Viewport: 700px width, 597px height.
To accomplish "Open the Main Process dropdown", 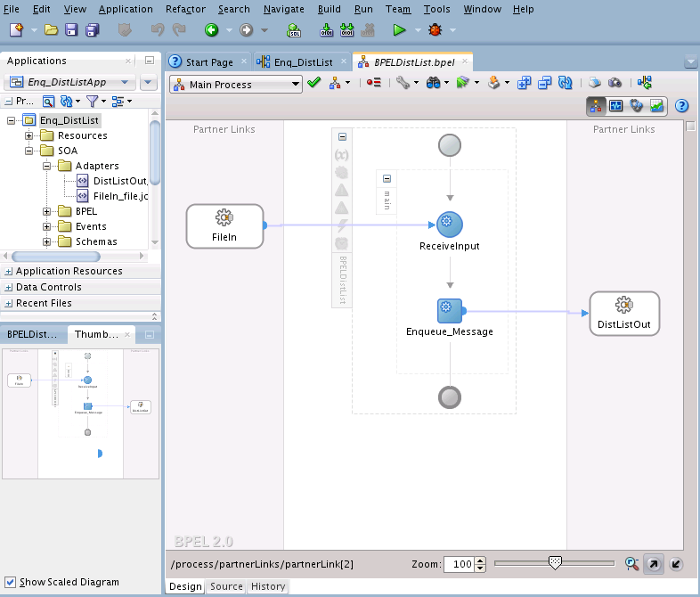I will 234,85.
